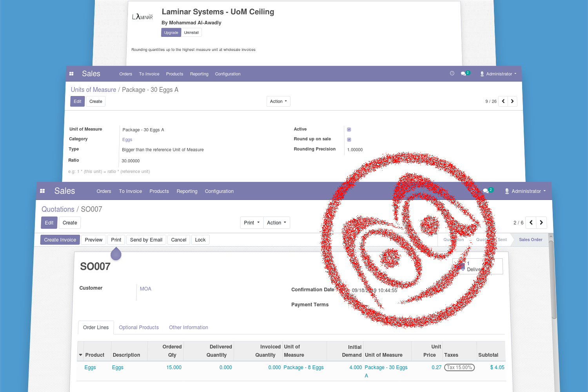This screenshot has width=588, height=392.
Task: Switch to the Other Information tab
Action: (189, 327)
